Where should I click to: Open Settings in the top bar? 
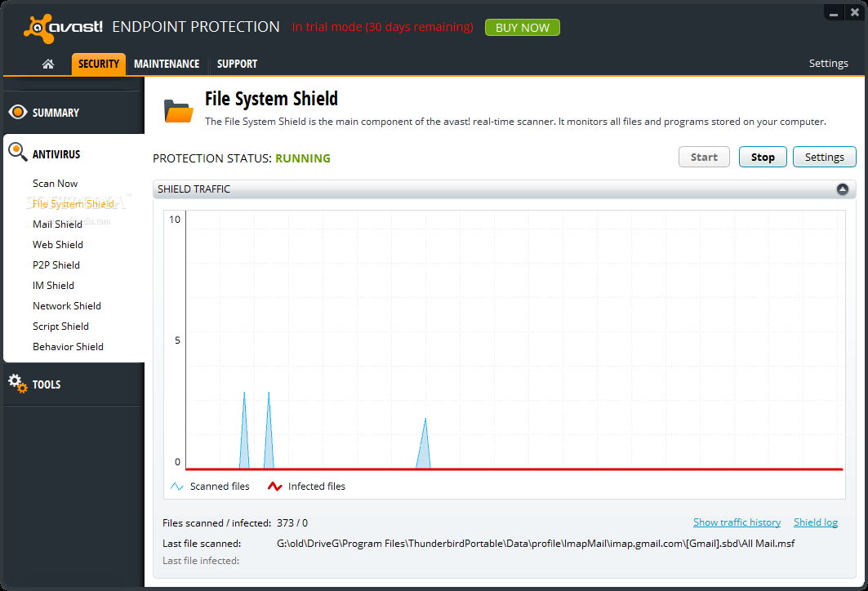pos(828,63)
